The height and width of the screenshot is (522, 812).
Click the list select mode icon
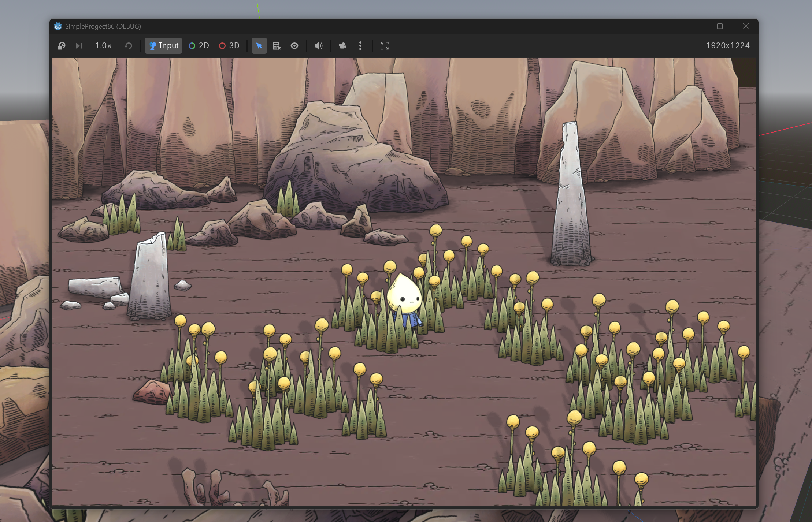277,46
